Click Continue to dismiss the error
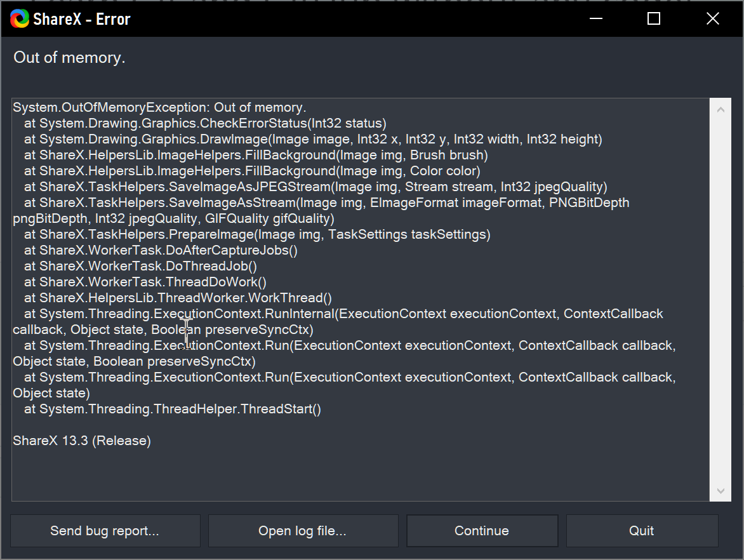The width and height of the screenshot is (744, 560). click(x=482, y=530)
